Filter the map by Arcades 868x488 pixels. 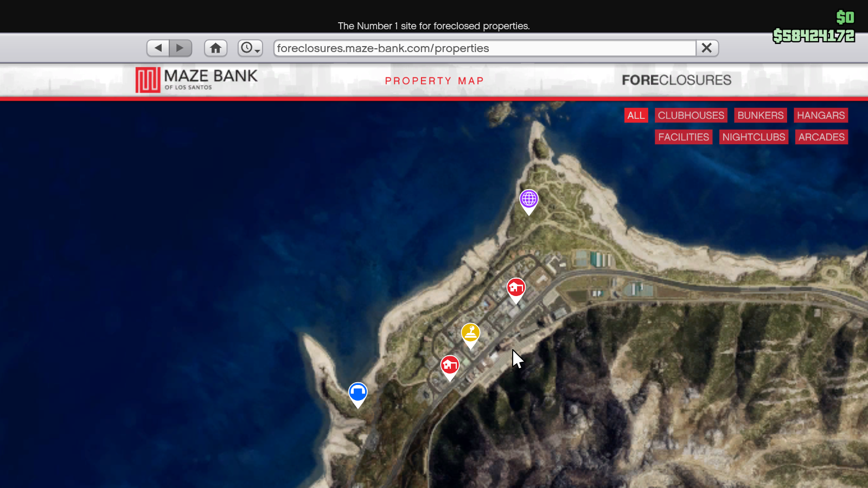[821, 137]
